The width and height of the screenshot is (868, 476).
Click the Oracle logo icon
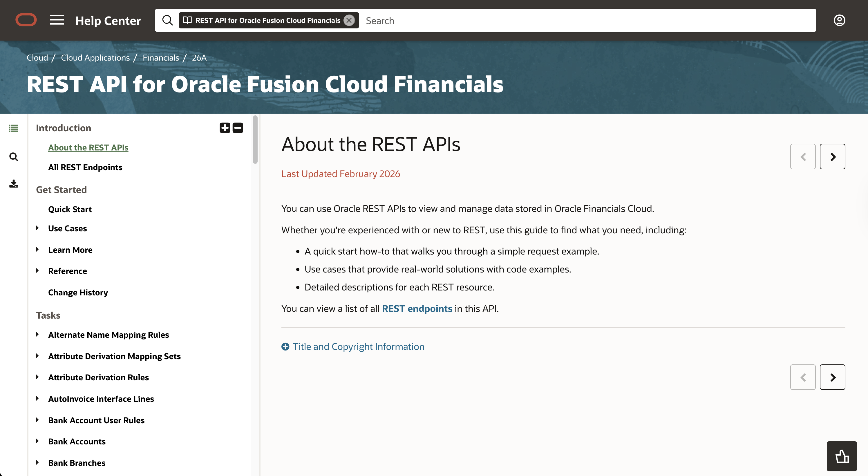click(x=26, y=20)
